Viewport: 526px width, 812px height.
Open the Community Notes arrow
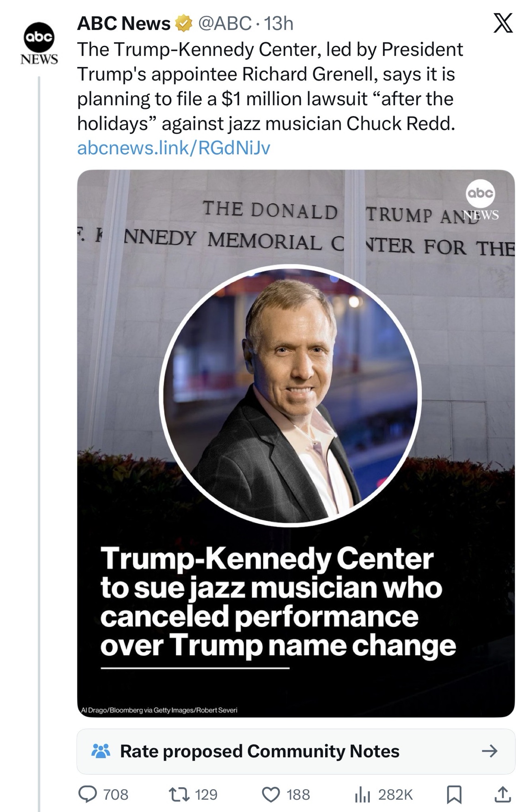[x=489, y=751]
